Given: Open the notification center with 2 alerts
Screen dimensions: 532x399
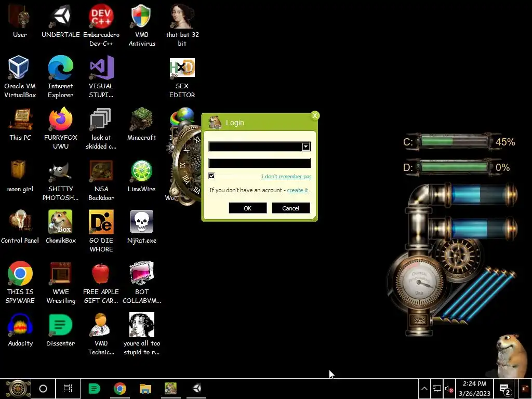Looking at the screenshot, I should tap(505, 389).
